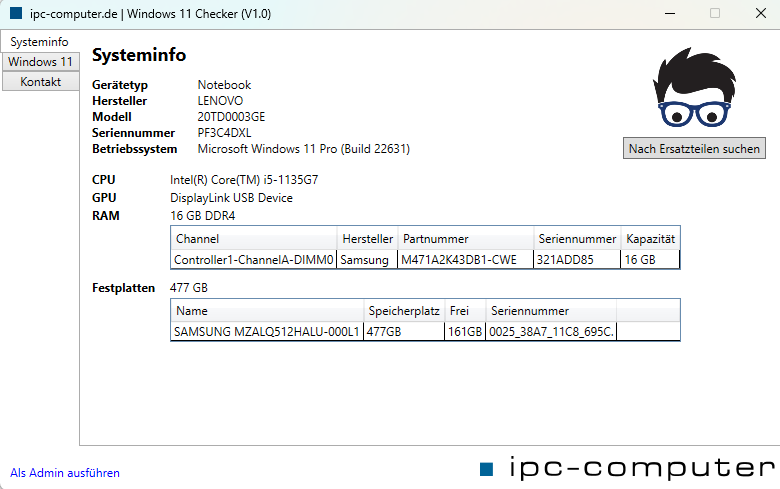Select the Controller1-ChannelA-DIMM0 RAM row
This screenshot has height=489, width=780.
(x=425, y=260)
